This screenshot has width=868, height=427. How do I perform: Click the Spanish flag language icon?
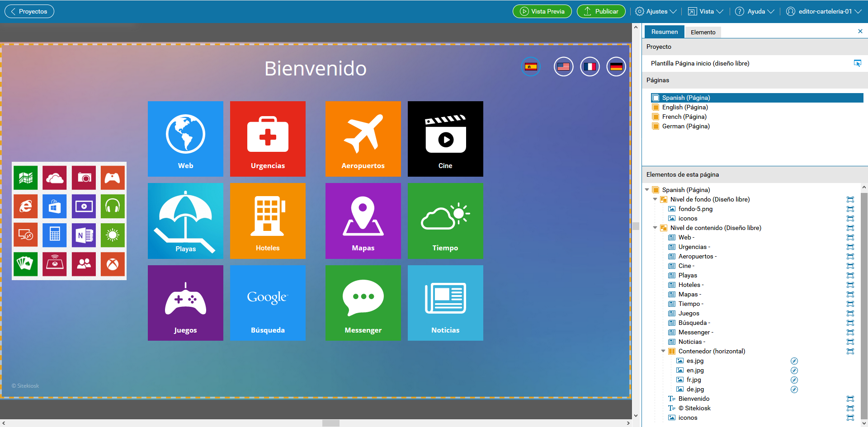coord(531,67)
